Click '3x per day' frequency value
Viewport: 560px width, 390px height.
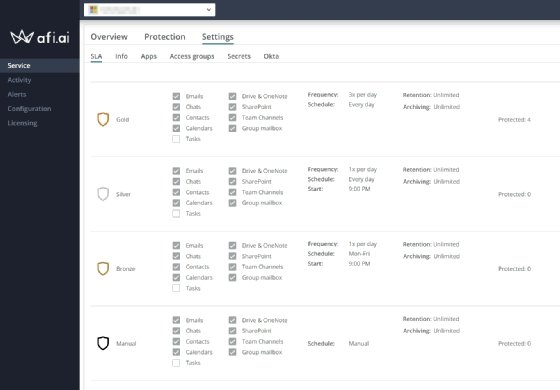[x=362, y=95]
